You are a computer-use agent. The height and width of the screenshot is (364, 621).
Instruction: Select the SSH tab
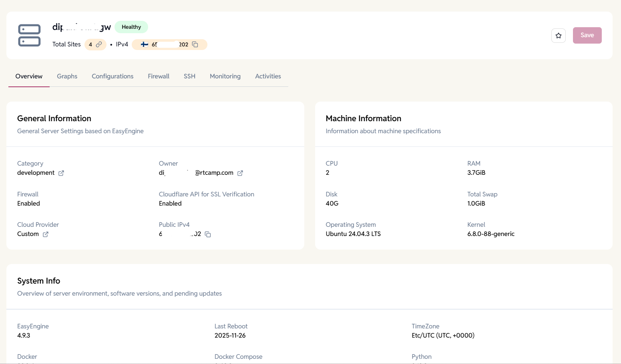click(x=189, y=76)
